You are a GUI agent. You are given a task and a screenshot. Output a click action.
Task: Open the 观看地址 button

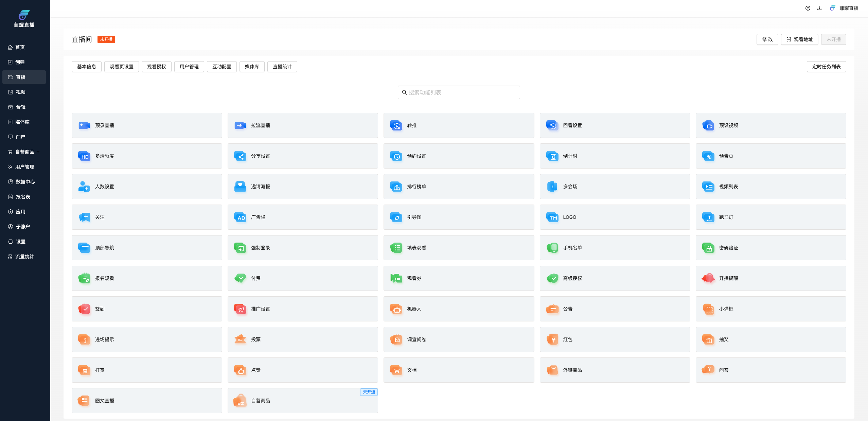tap(799, 39)
